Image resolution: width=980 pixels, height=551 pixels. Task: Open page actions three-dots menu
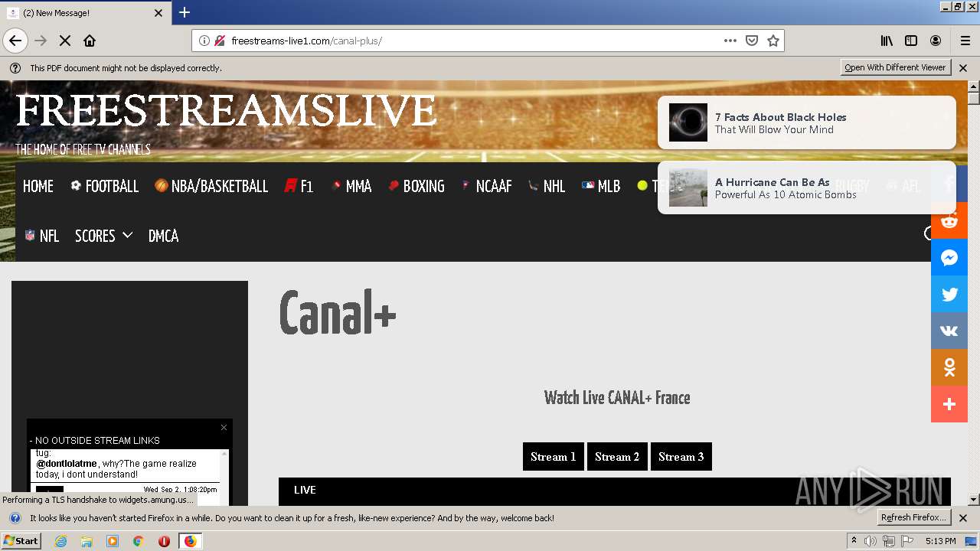click(x=730, y=41)
